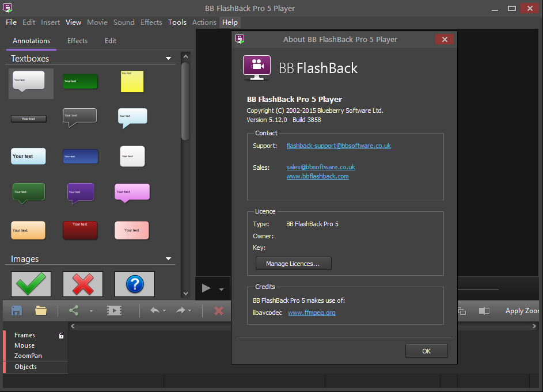Screen dimensions: 543x392
Task: Open the Share dropdown arrow
Action: point(91,311)
